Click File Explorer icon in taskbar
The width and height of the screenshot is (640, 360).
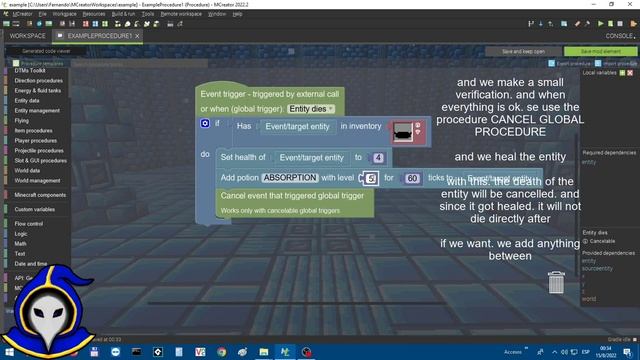[264, 352]
